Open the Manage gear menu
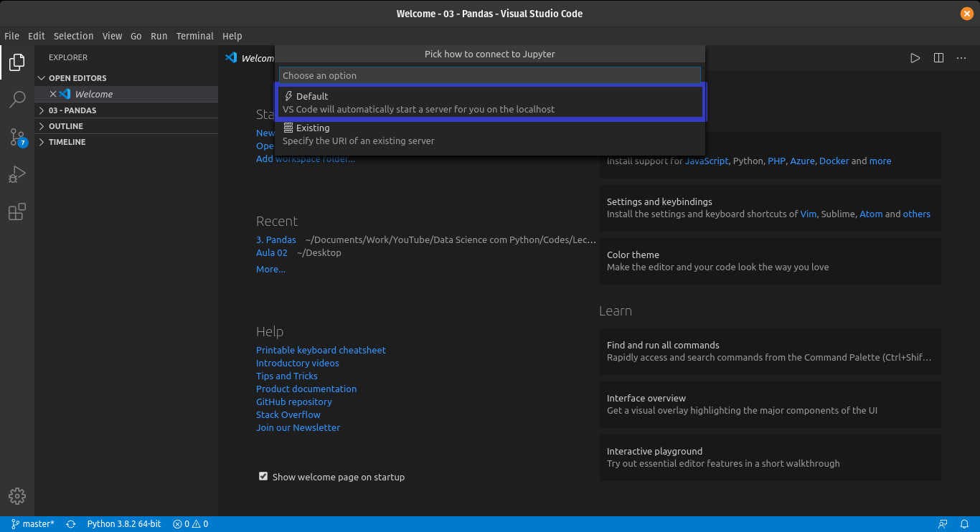 pyautogui.click(x=17, y=496)
